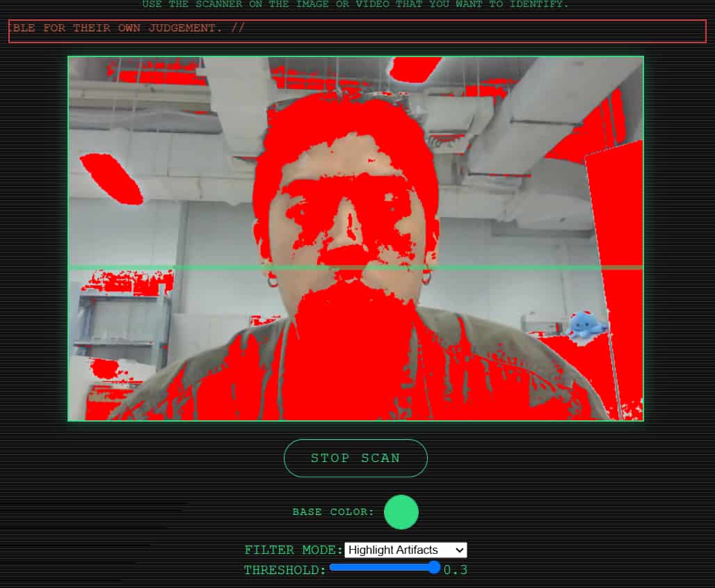Click the Threshold slider's round blue handle

tap(435, 568)
